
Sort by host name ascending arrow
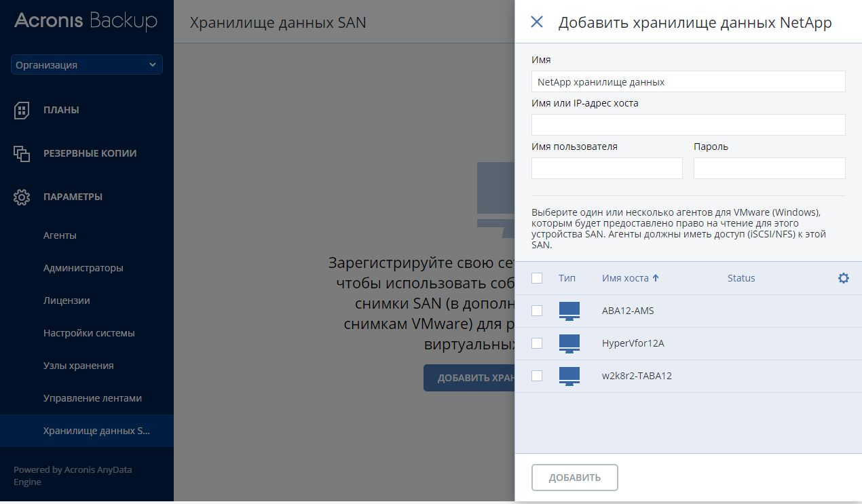pos(656,278)
